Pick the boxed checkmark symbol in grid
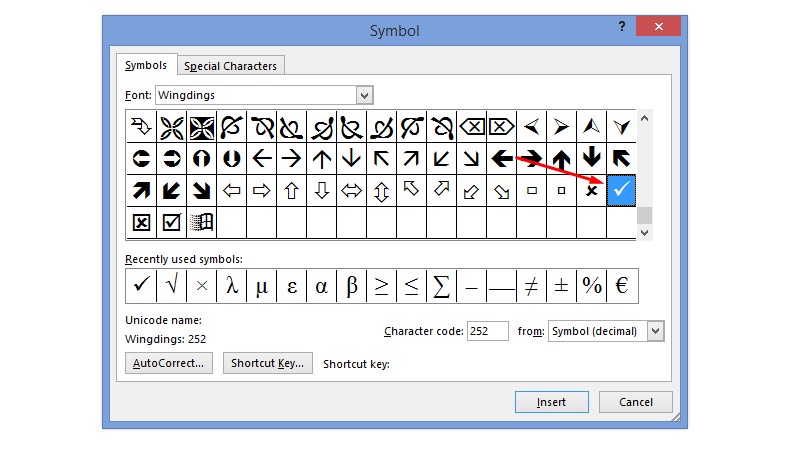Viewport: 800px width, 450px height. click(171, 222)
